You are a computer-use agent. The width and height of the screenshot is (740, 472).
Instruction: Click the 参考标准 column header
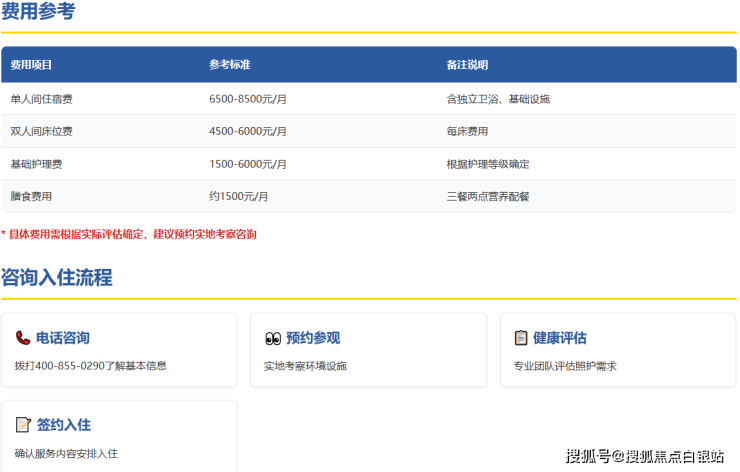click(x=229, y=65)
